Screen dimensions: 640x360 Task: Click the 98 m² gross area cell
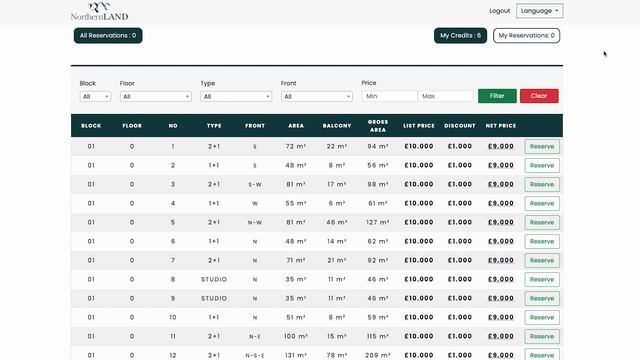point(378,184)
